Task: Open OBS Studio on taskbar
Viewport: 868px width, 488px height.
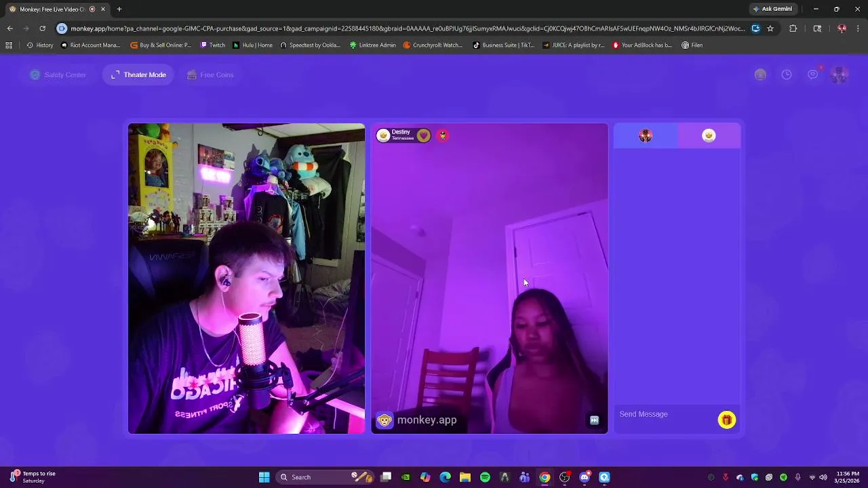Action: (564, 477)
